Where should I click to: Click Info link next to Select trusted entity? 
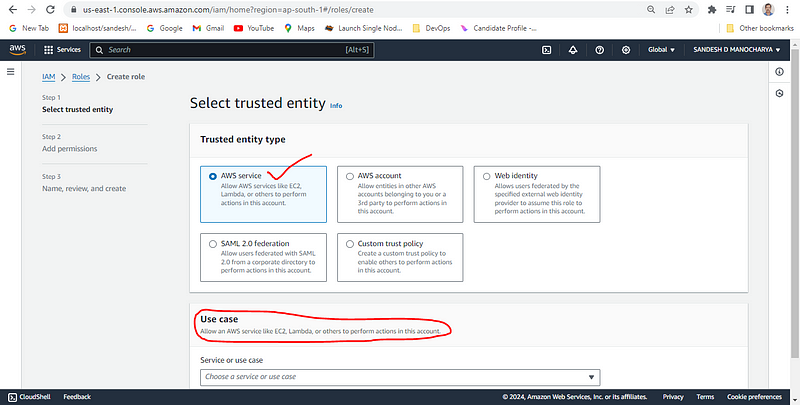336,106
